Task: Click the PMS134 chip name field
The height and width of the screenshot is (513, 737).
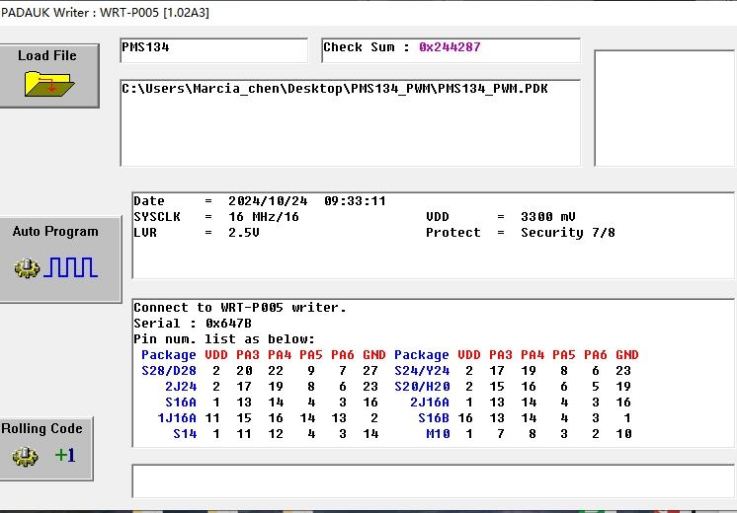Action: click(214, 50)
